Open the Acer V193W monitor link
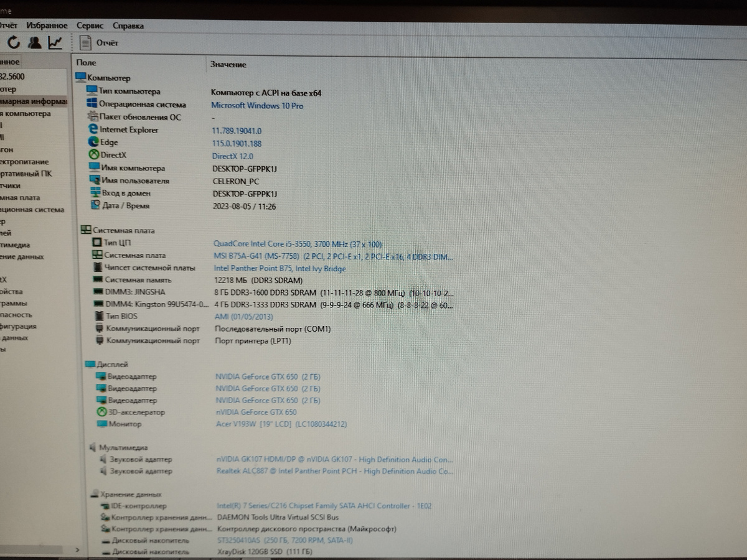This screenshot has width=747, height=560. pos(281,424)
